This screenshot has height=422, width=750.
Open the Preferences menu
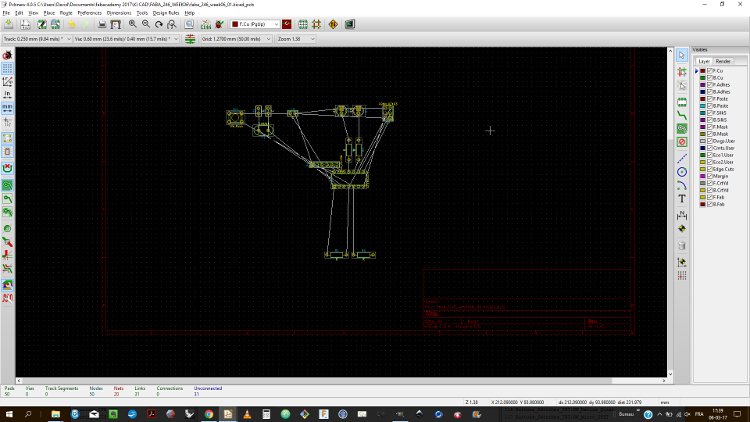click(x=89, y=13)
